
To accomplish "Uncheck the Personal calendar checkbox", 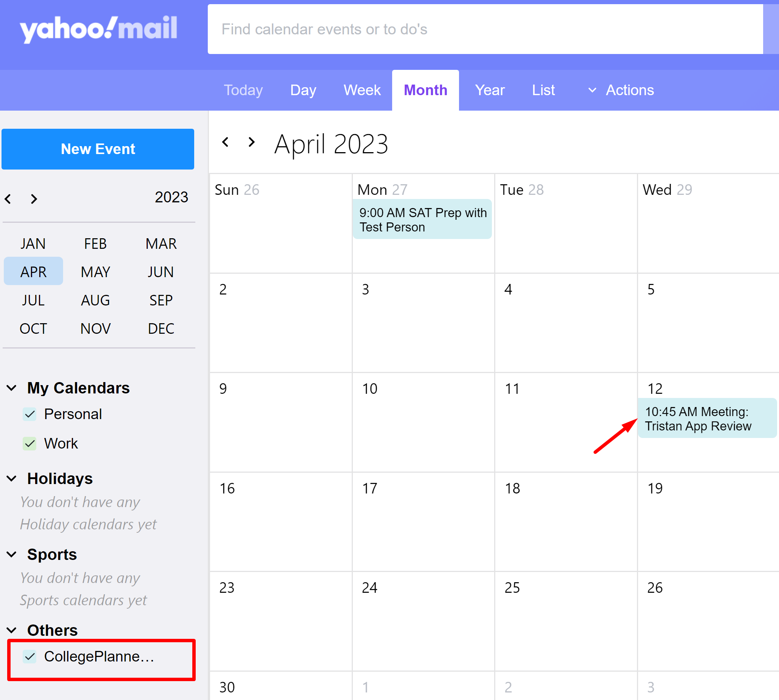I will [29, 414].
